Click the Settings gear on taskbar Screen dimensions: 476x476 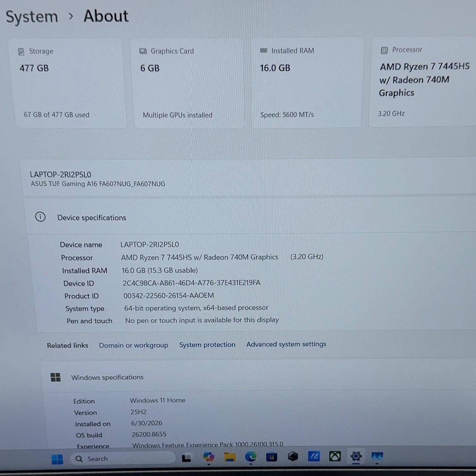356,456
